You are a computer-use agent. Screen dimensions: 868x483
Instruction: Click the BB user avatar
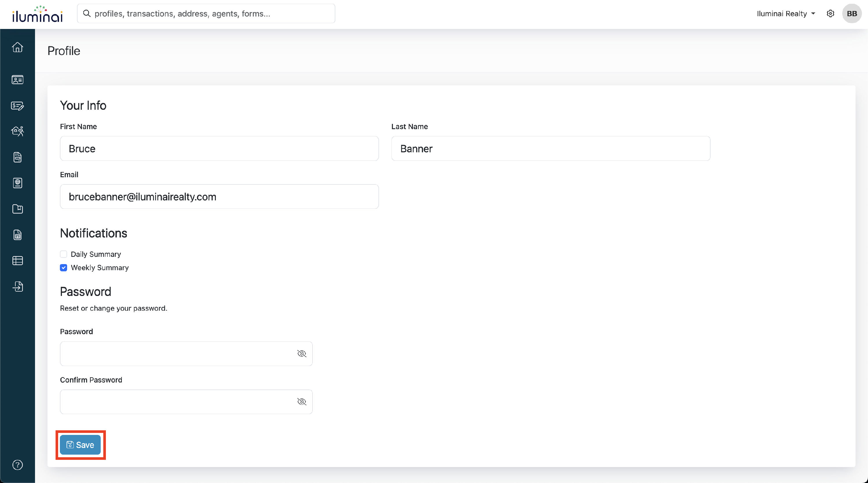click(x=852, y=14)
